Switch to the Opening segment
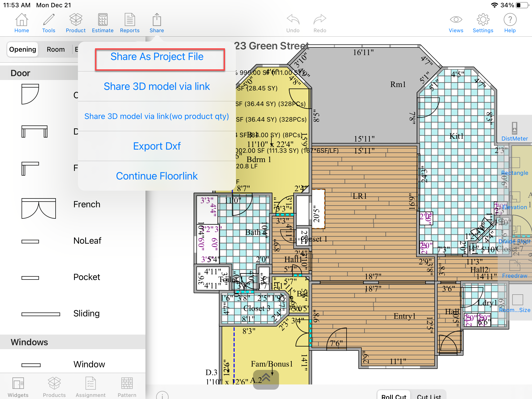The width and height of the screenshot is (532, 399). (23, 49)
